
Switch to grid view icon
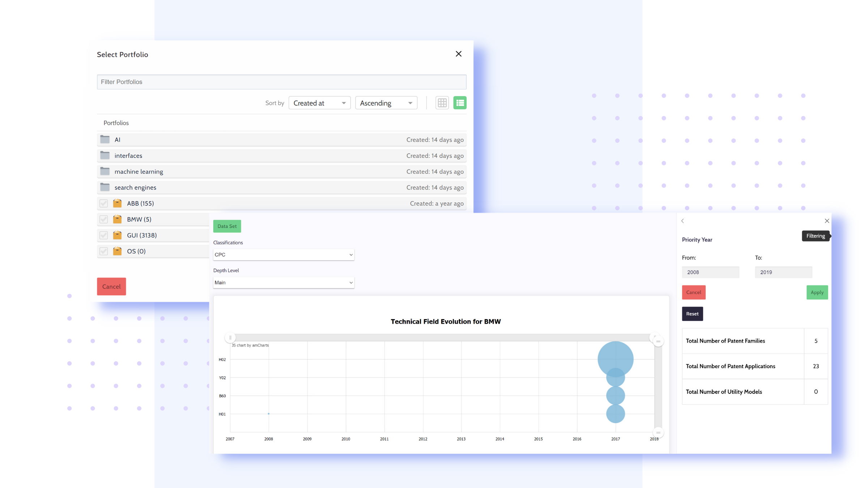(442, 103)
